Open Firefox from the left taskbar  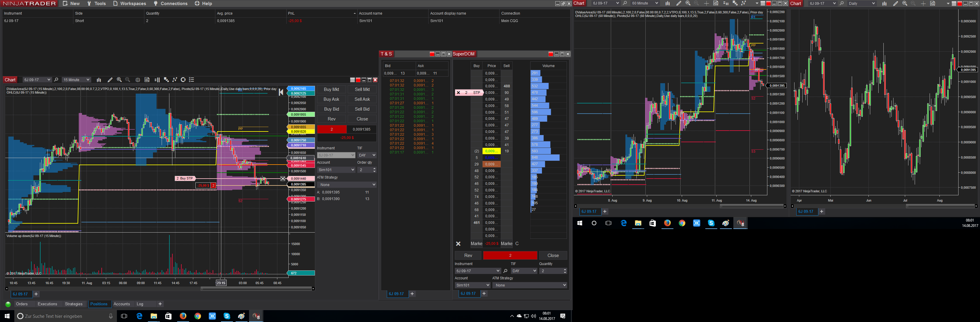click(x=183, y=316)
